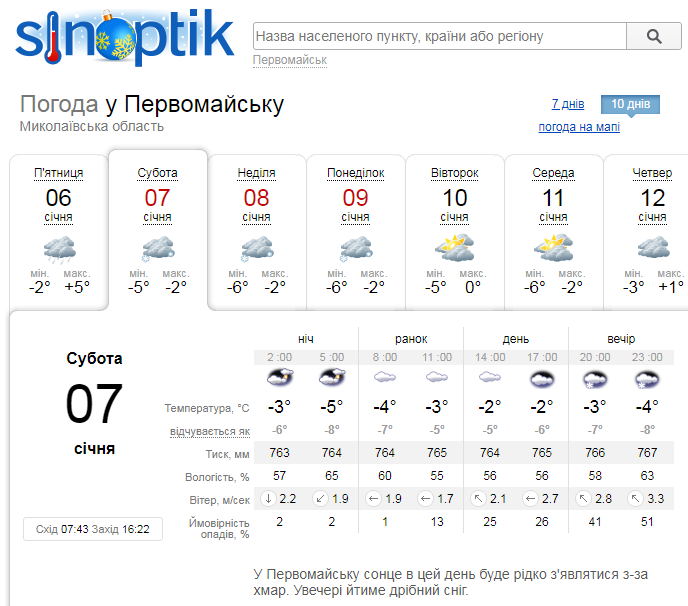This screenshot has width=688, height=606.
Task: Click the 8:00 morning cloud icon
Action: click(x=384, y=378)
